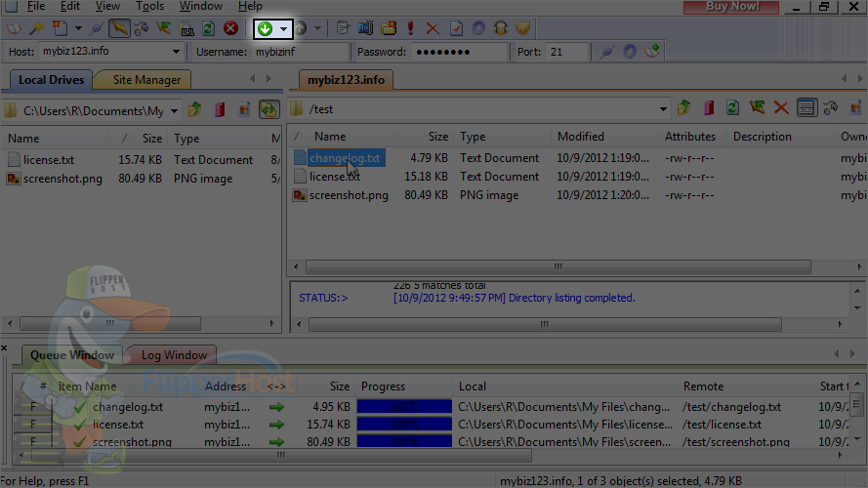Viewport: 868px width, 488px height.
Task: Switch to the Local Drives tab
Action: [51, 80]
